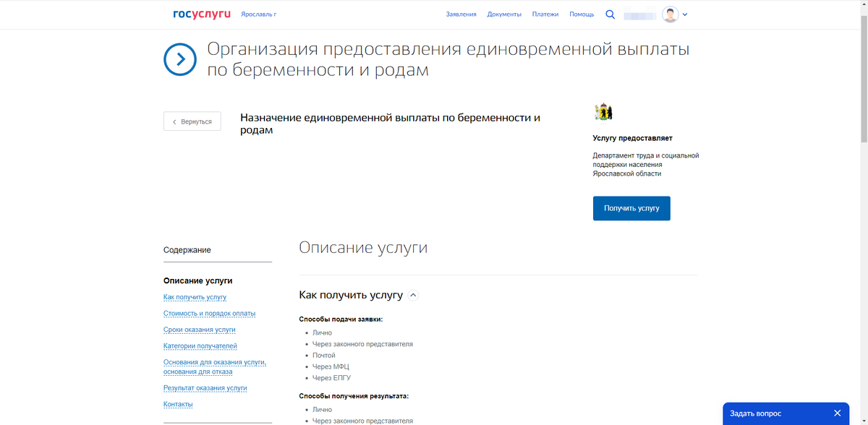
Task: Close the Задать вопрос chat widget
Action: point(837,413)
